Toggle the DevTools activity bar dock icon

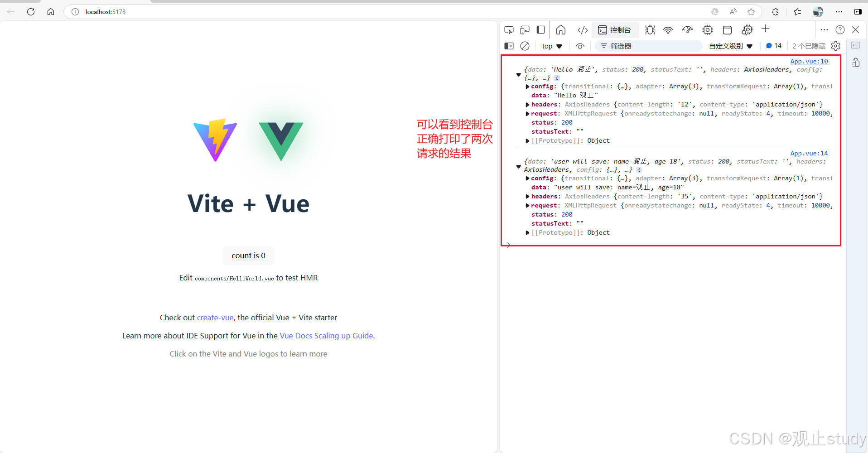pos(540,30)
